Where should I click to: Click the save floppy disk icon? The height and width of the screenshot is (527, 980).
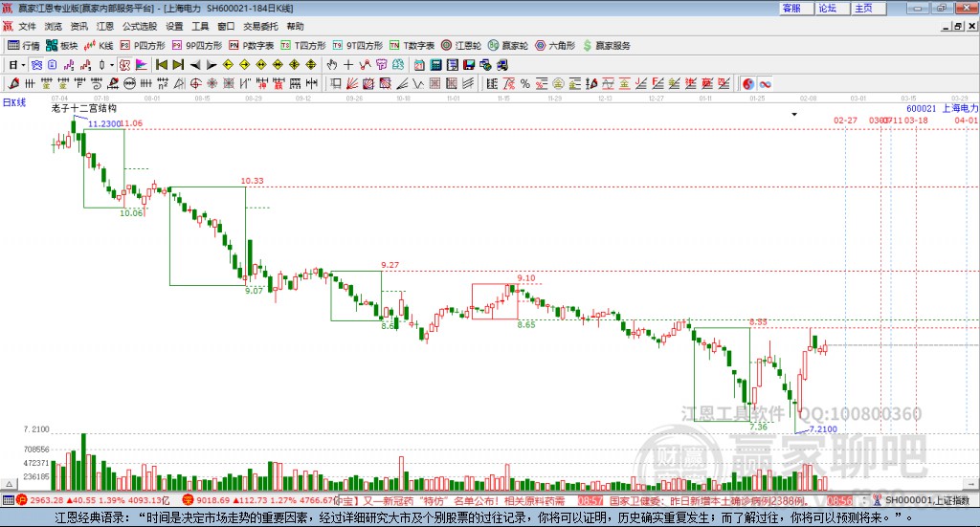pyautogui.click(x=469, y=65)
